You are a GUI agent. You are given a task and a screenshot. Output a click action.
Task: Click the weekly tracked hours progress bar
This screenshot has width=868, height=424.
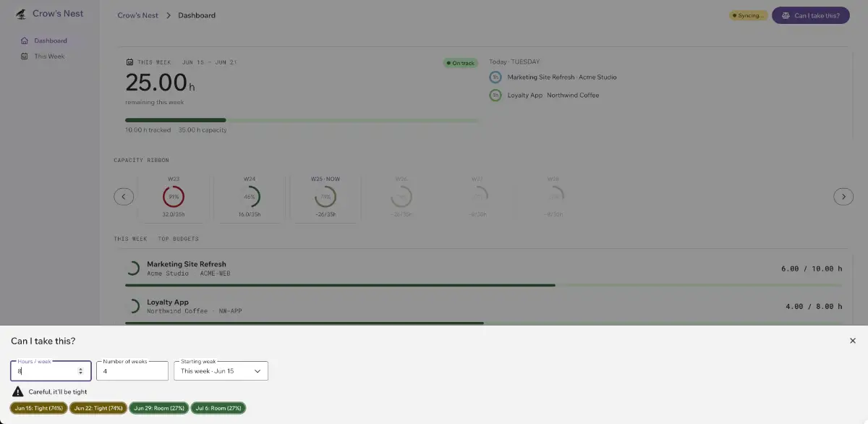(302, 120)
